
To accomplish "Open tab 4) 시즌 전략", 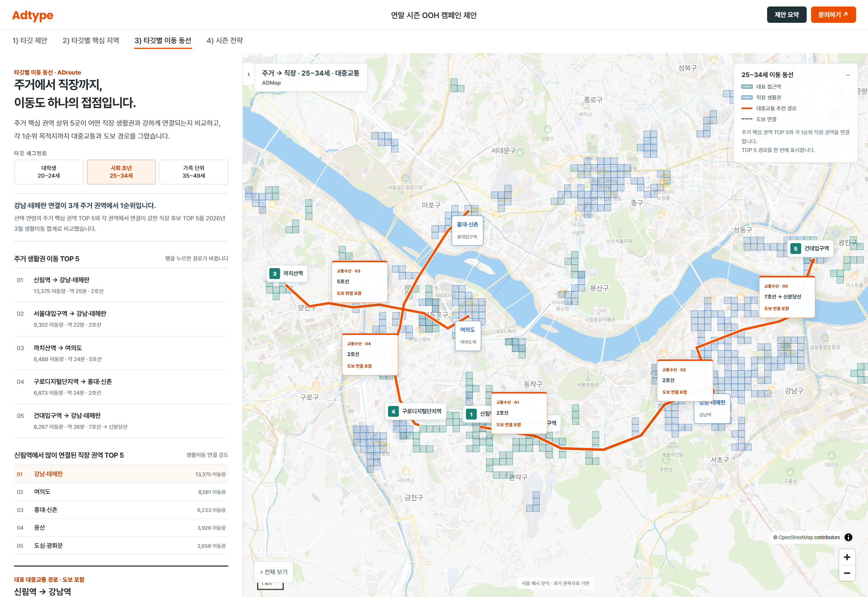I will [225, 41].
